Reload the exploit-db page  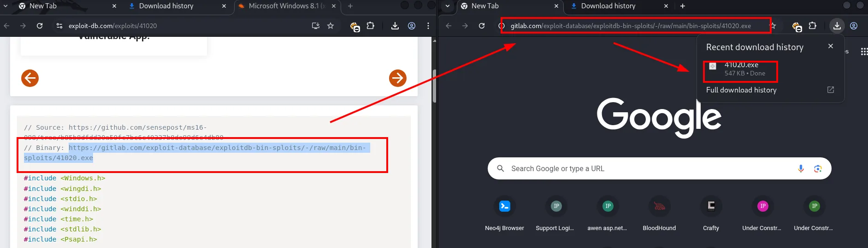(x=40, y=26)
